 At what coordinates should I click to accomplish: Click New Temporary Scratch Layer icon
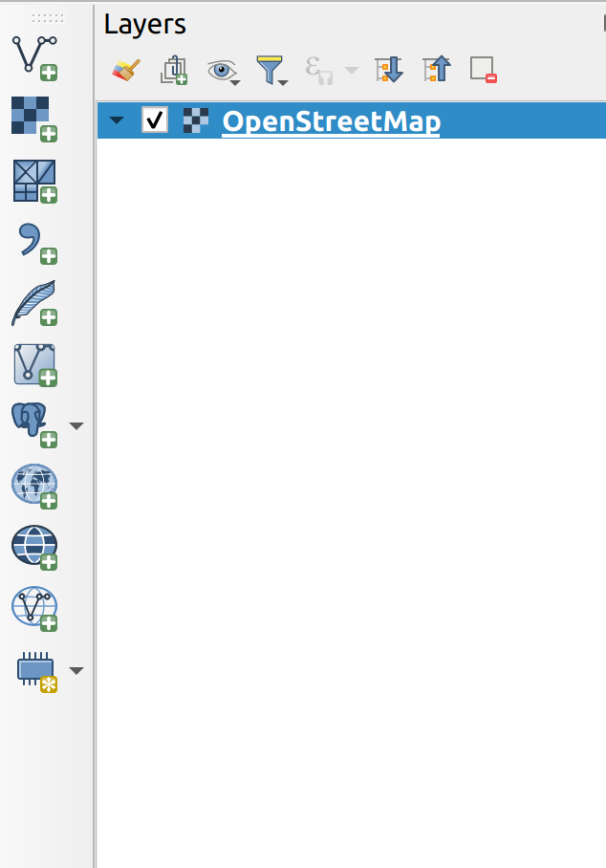(36, 671)
